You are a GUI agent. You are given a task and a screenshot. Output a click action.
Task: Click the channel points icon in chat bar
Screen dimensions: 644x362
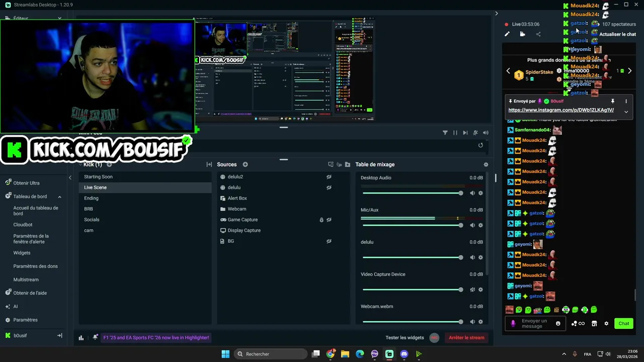(578, 323)
